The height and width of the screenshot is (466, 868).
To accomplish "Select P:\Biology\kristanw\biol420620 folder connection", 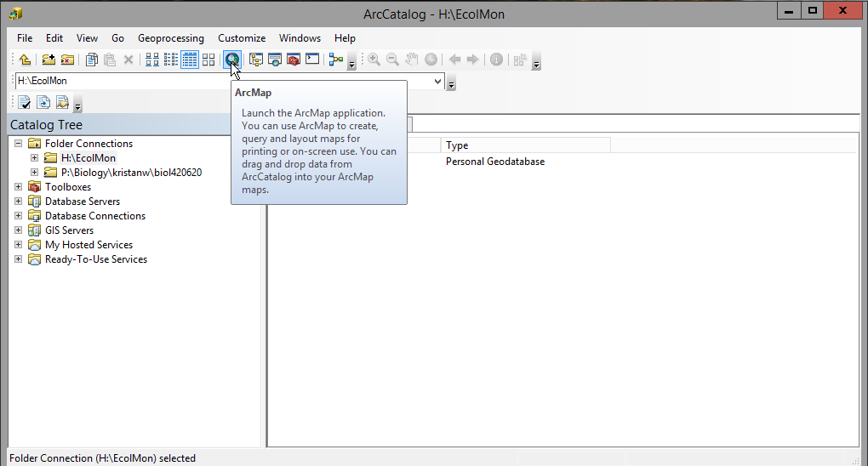I will coord(131,172).
